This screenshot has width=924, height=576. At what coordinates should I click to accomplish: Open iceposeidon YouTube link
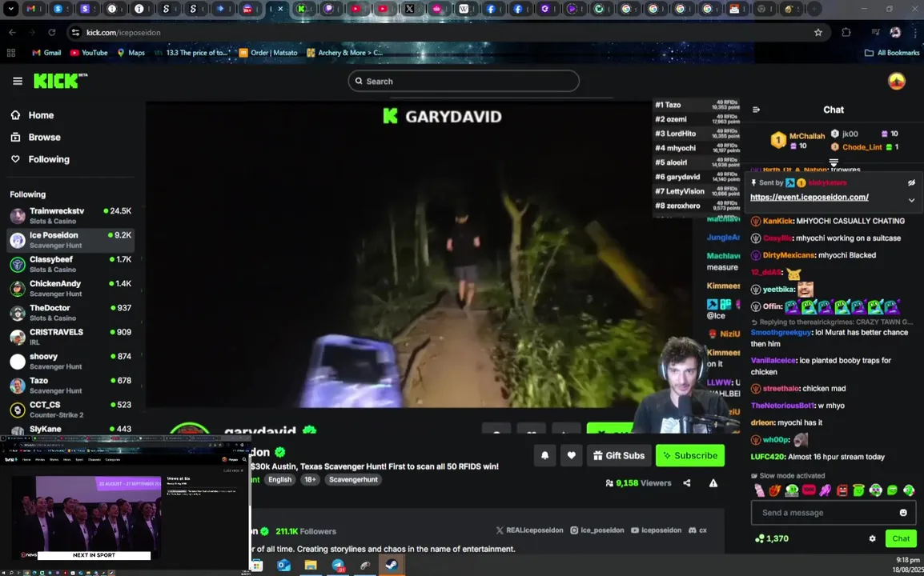pos(656,530)
